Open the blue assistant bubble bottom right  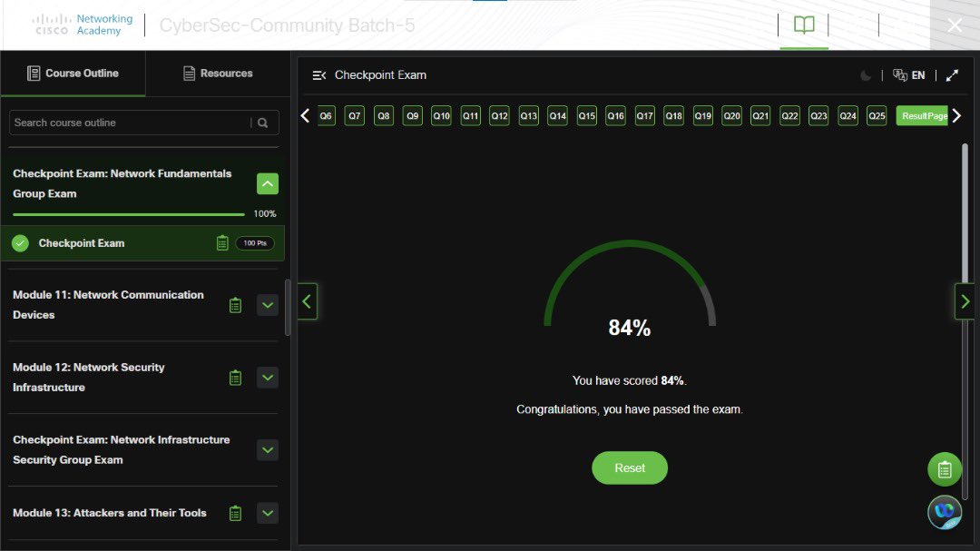(944, 513)
